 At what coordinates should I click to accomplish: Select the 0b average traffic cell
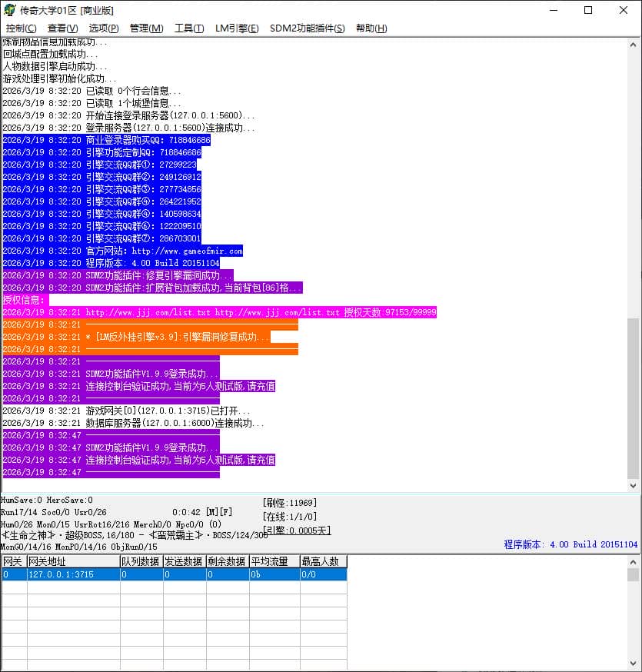point(274,574)
